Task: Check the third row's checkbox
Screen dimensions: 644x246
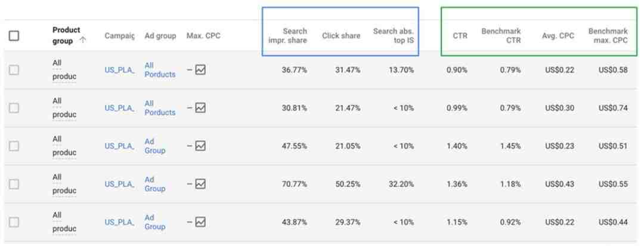Action: (x=14, y=146)
